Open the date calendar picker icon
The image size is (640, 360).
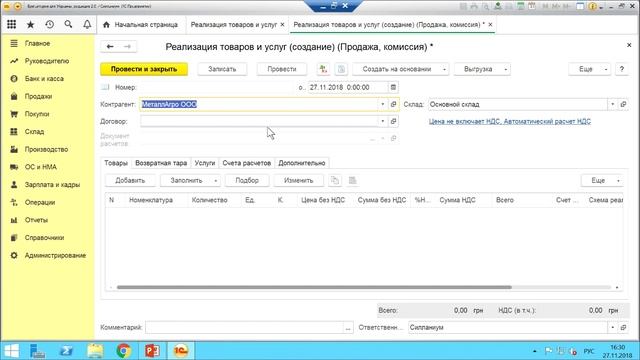coord(393,87)
